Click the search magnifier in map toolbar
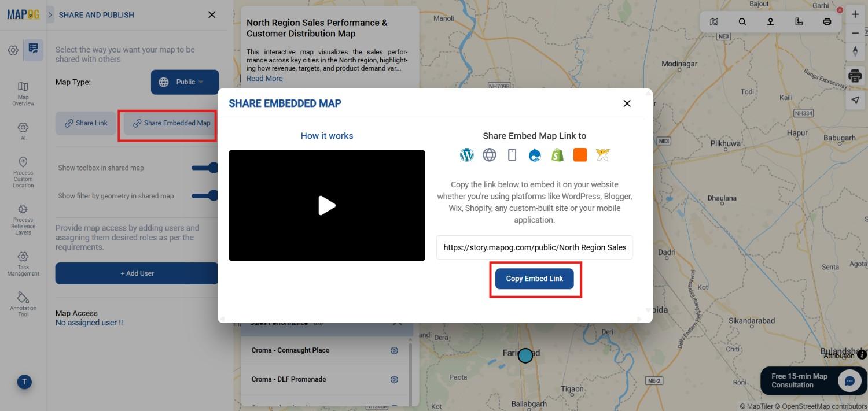Viewport: 868px width, 411px height. [x=742, y=22]
